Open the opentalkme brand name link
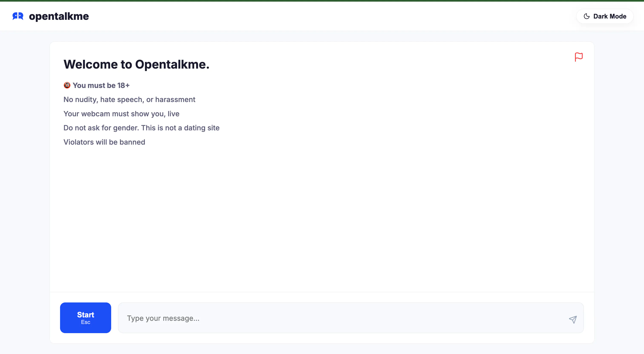 (59, 16)
